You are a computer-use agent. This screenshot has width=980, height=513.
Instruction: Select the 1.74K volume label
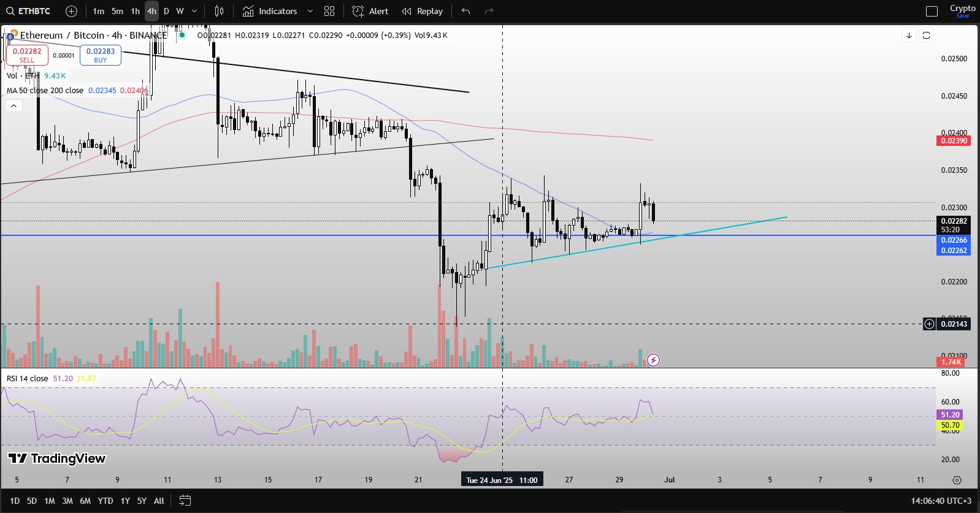coord(951,362)
